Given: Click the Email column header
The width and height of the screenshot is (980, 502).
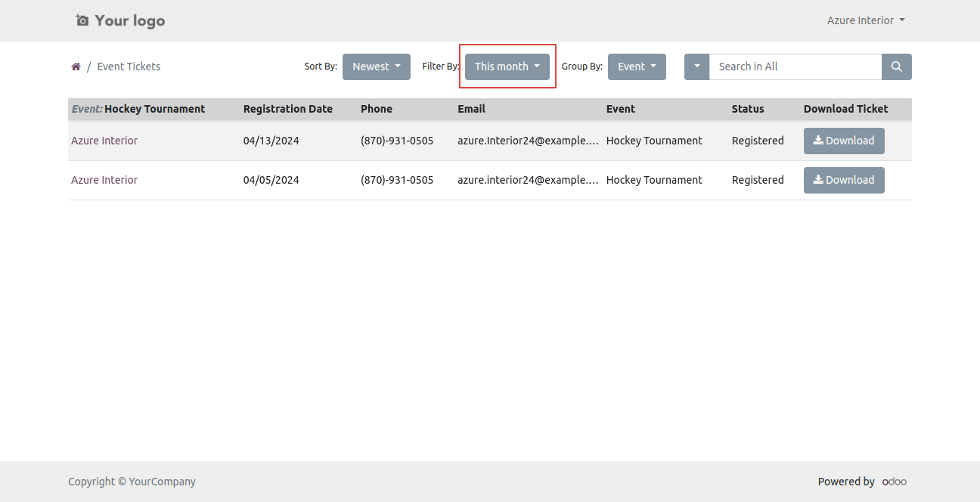Looking at the screenshot, I should click(x=471, y=109).
